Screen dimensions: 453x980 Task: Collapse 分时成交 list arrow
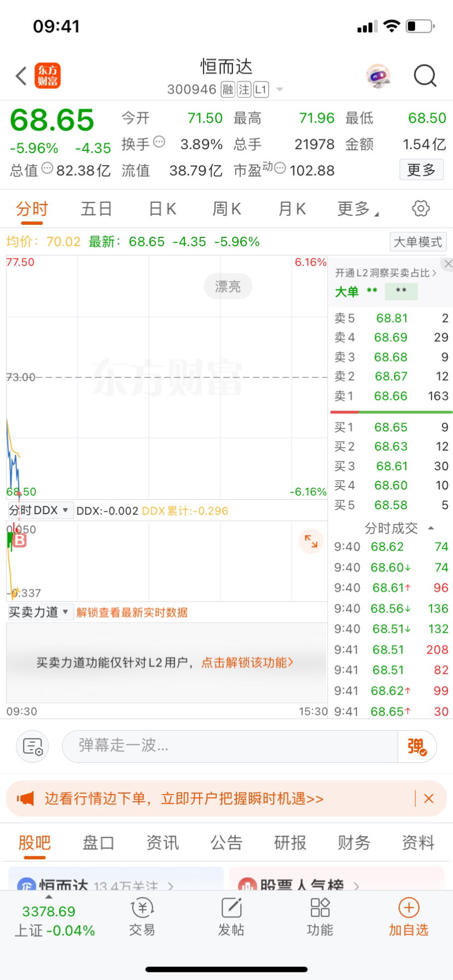tap(431, 528)
